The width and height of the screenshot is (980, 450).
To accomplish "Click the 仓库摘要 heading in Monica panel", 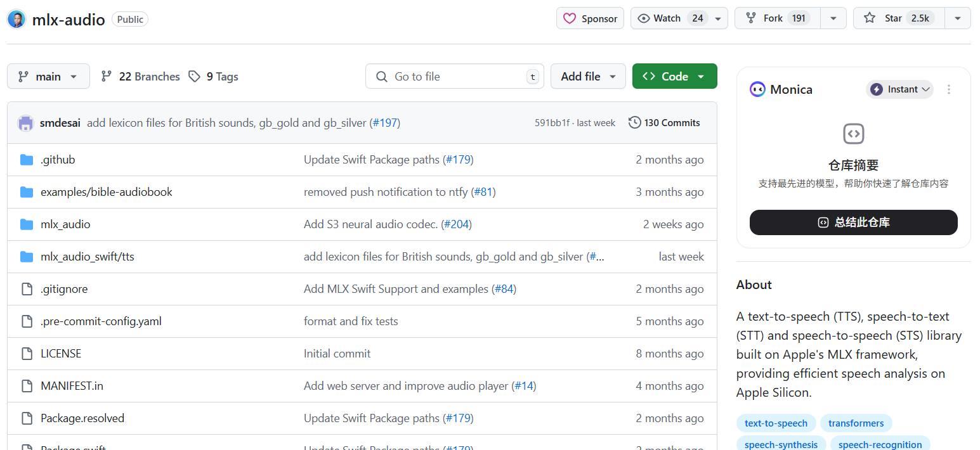I will point(854,165).
